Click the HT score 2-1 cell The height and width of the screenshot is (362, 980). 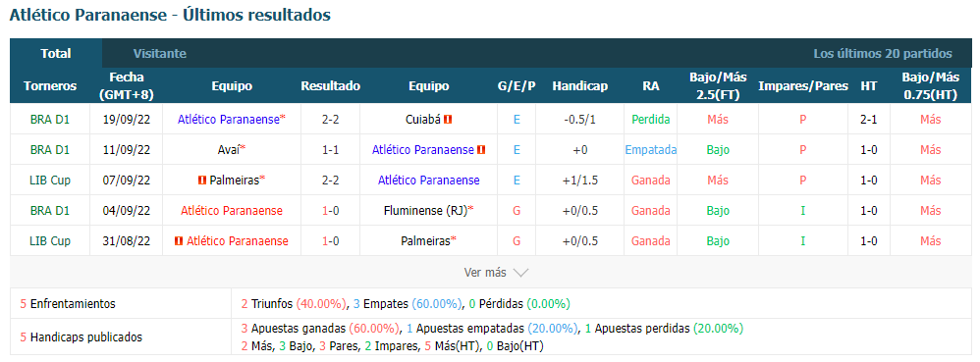point(869,120)
